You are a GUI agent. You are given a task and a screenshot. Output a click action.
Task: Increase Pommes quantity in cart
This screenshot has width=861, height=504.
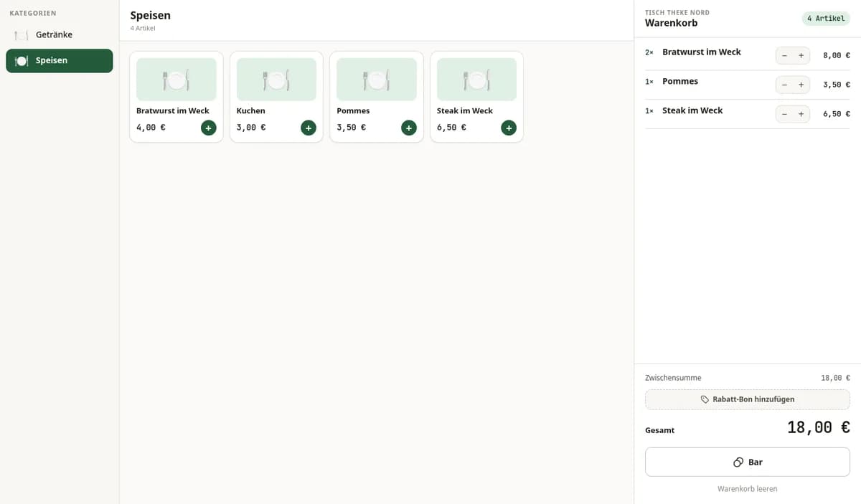(801, 85)
